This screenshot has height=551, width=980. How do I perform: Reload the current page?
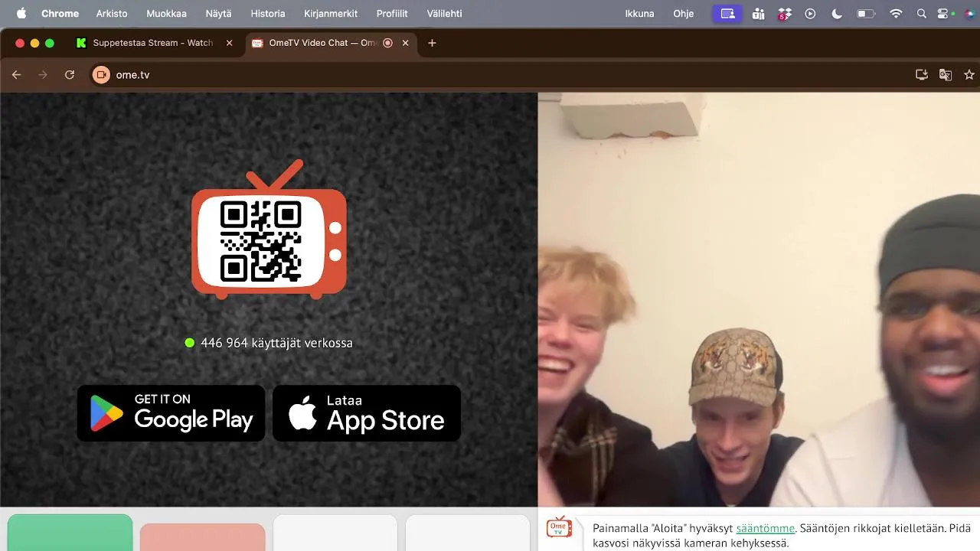(70, 74)
